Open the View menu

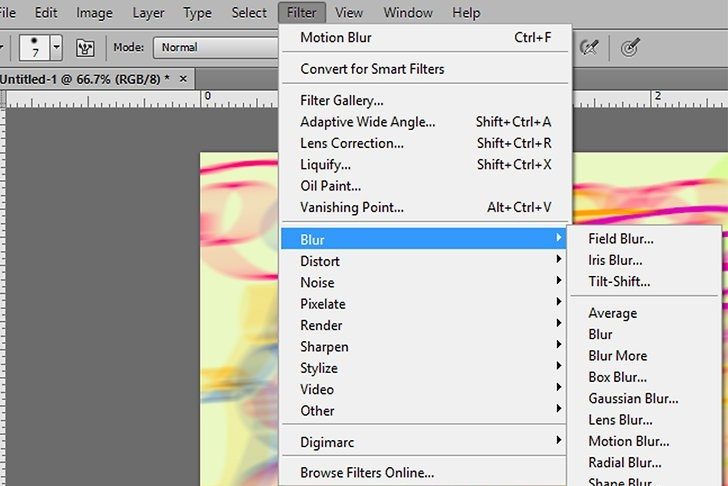(x=349, y=13)
